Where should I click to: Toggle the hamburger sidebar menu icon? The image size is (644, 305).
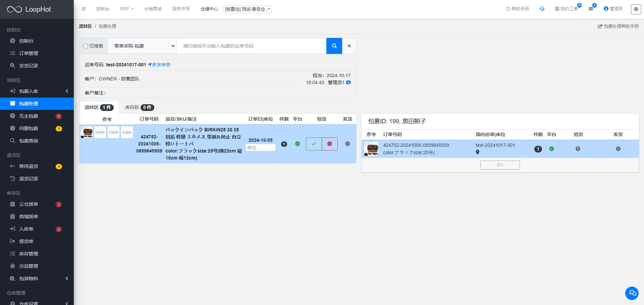(x=84, y=9)
